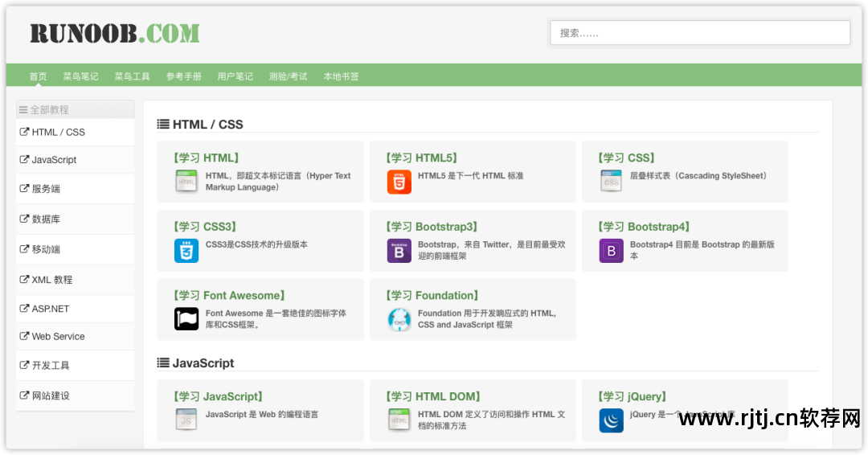Click the purple Bootstrap4 B icon
Image resolution: width=868 pixels, height=455 pixels.
[x=611, y=251]
